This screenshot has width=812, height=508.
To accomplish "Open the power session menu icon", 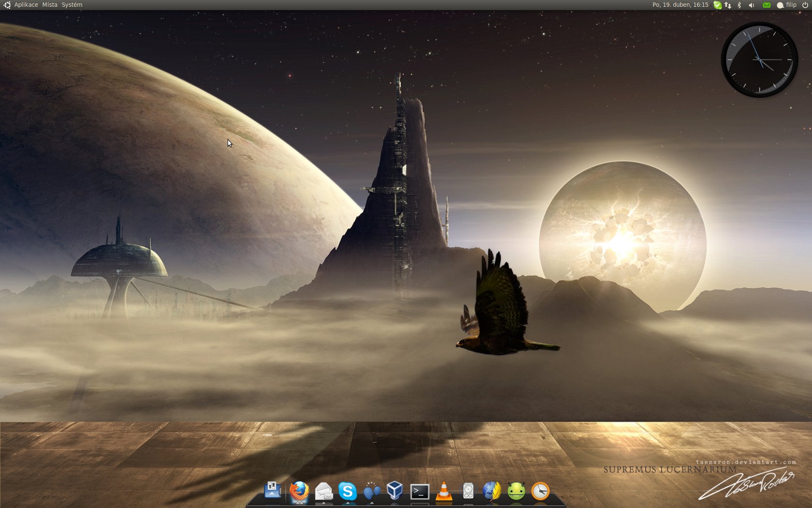I will pyautogui.click(x=805, y=5).
